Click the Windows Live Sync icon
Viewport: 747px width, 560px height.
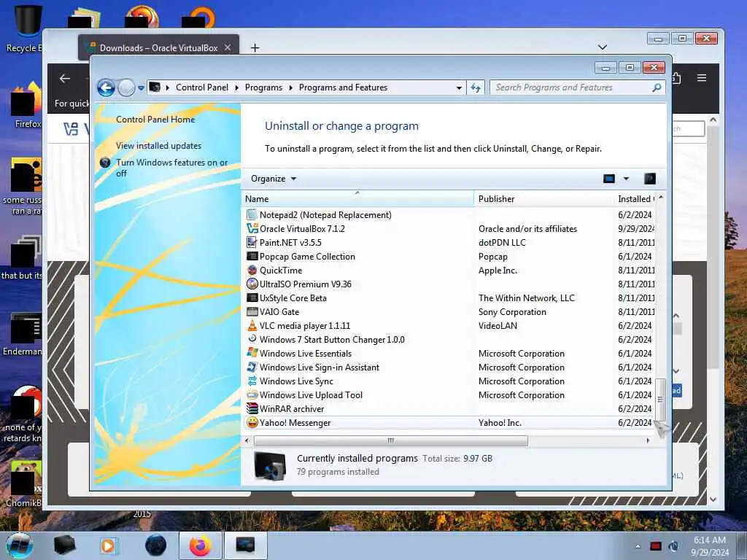(252, 381)
